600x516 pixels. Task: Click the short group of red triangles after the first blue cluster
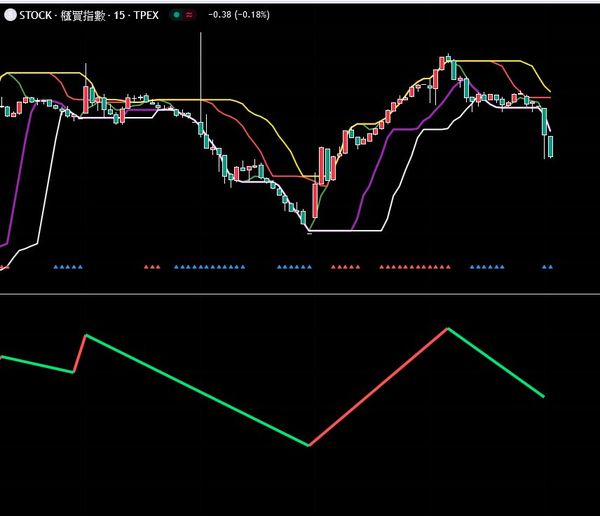tap(152, 267)
